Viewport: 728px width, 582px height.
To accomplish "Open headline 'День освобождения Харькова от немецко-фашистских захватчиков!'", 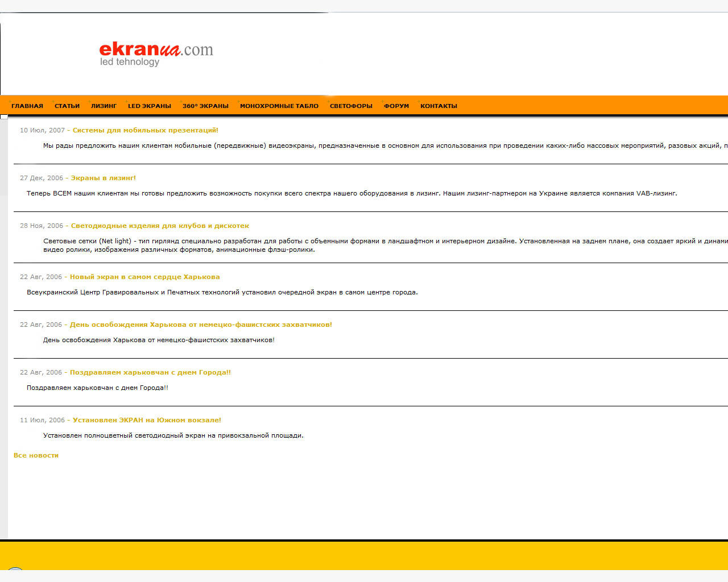I will [201, 325].
